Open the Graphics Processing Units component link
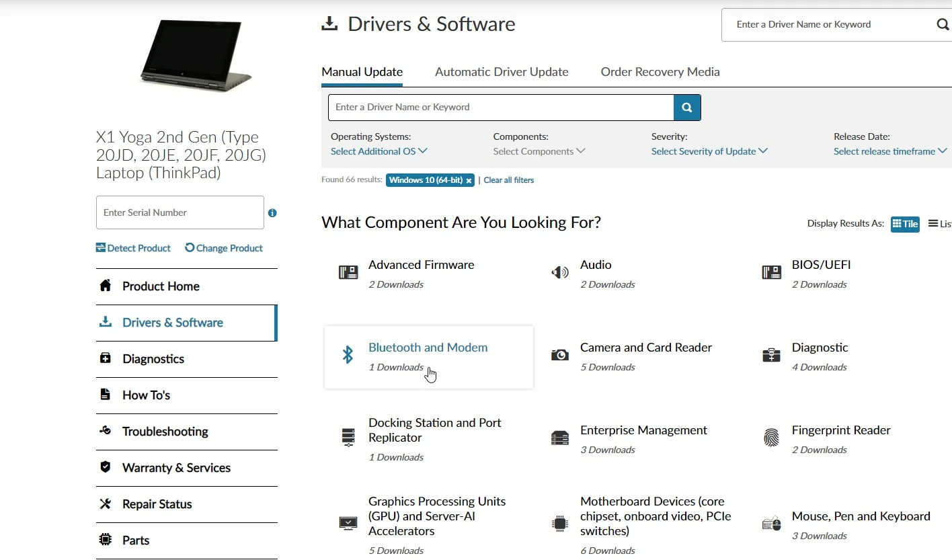This screenshot has height=560, width=952. click(x=437, y=516)
